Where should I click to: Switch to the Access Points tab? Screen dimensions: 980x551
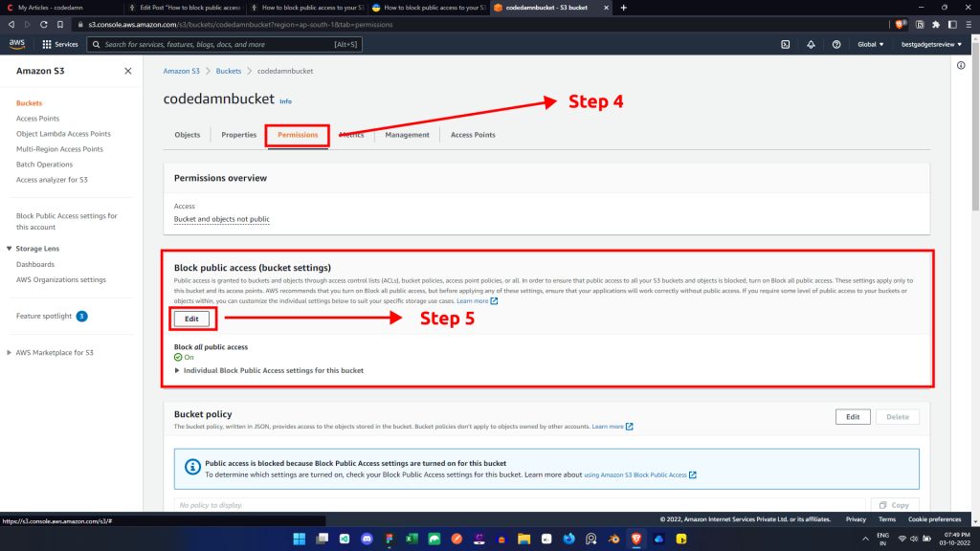pyautogui.click(x=473, y=135)
